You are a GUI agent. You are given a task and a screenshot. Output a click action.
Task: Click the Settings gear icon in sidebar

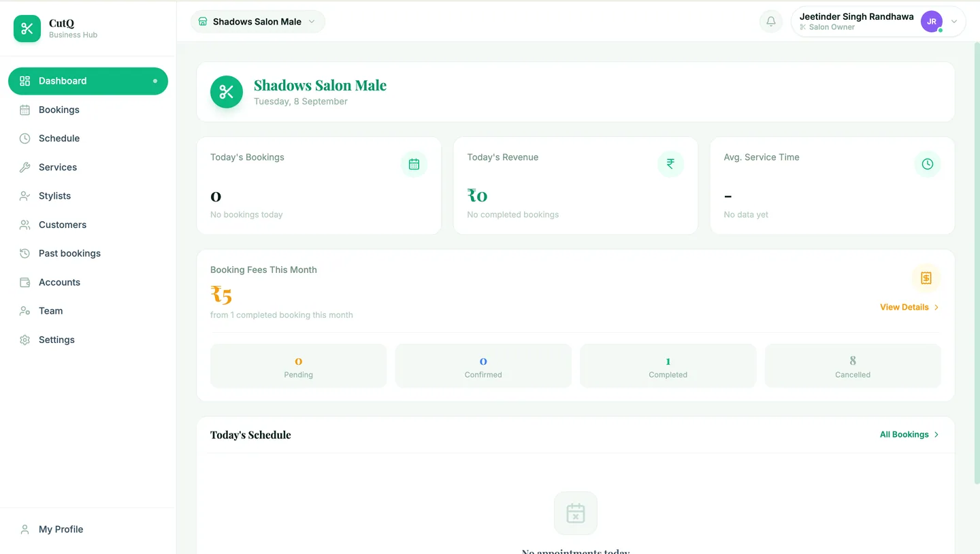pyautogui.click(x=25, y=340)
